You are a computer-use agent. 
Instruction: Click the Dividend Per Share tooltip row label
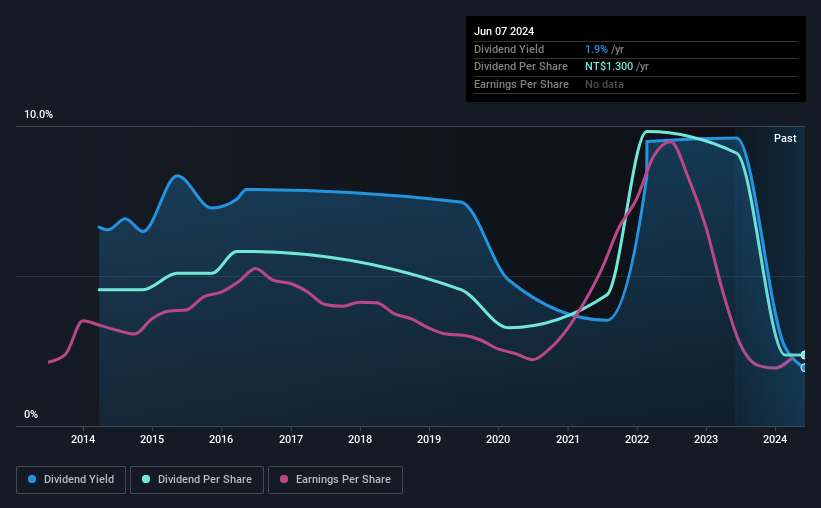tap(520, 67)
